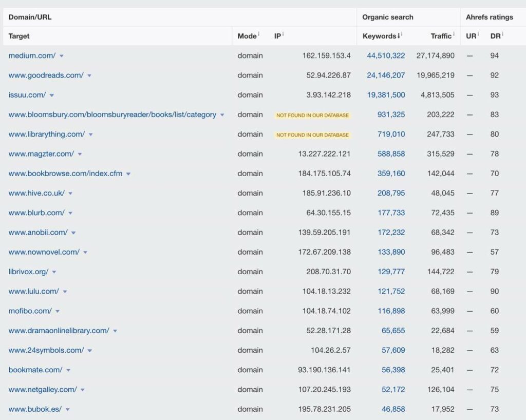Click the info icon beside the Traffic header
526x420 pixels.
(x=454, y=34)
